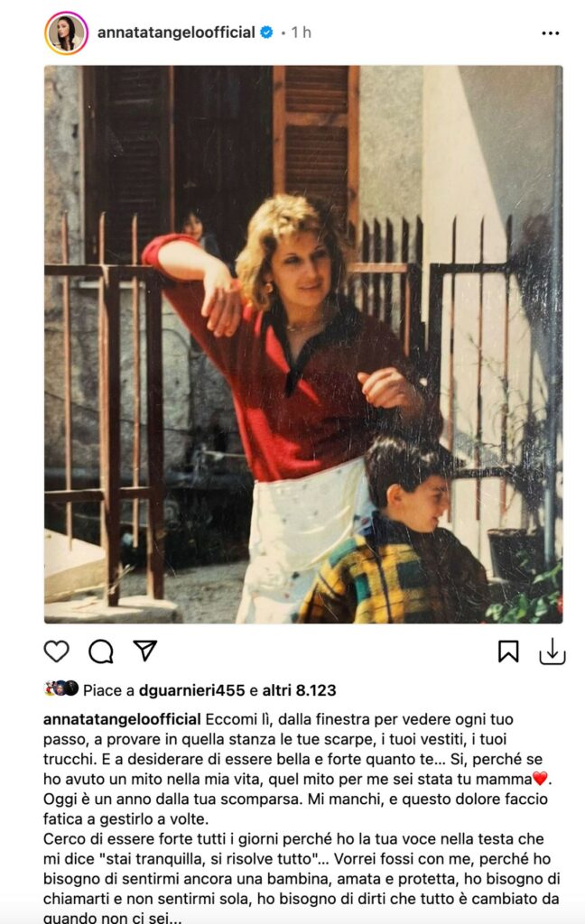View the list of altri 8.123 likes

pos(299,690)
